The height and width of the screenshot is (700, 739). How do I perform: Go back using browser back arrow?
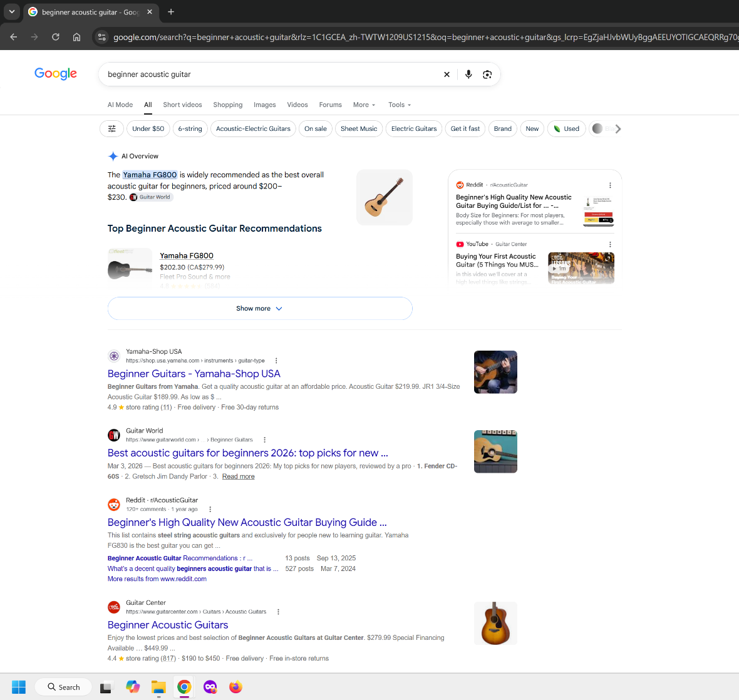(x=14, y=37)
